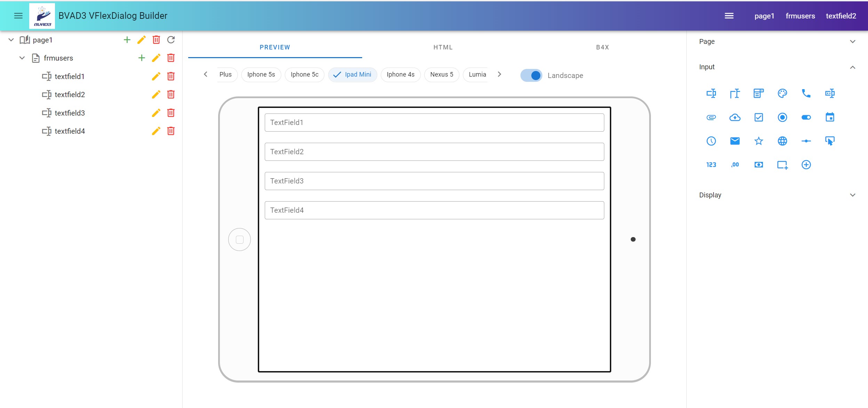
Task: Add a radio button component from palette
Action: [x=782, y=117]
